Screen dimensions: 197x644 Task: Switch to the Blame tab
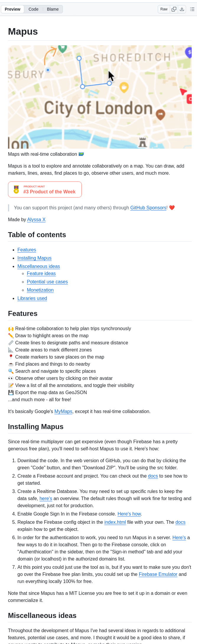[53, 9]
